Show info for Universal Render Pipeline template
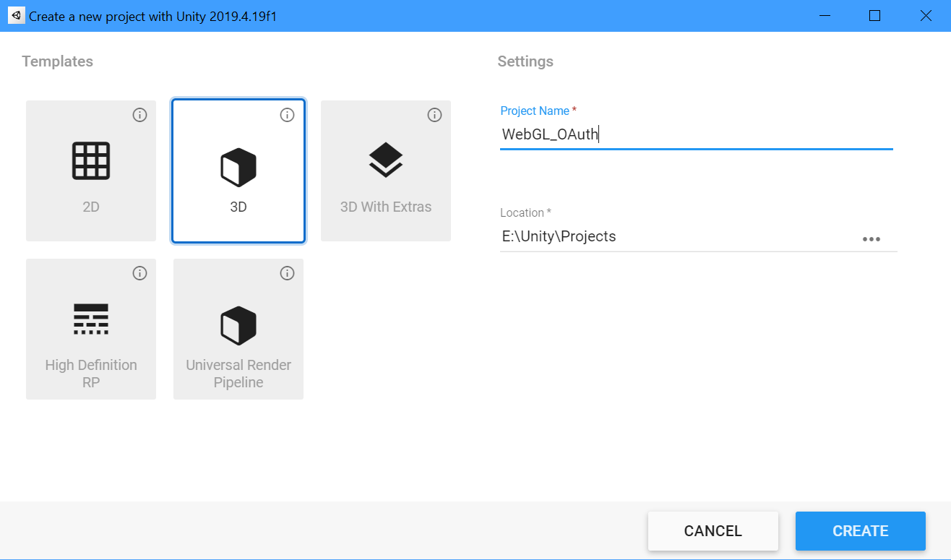Image resolution: width=951 pixels, height=560 pixels. 287,273
